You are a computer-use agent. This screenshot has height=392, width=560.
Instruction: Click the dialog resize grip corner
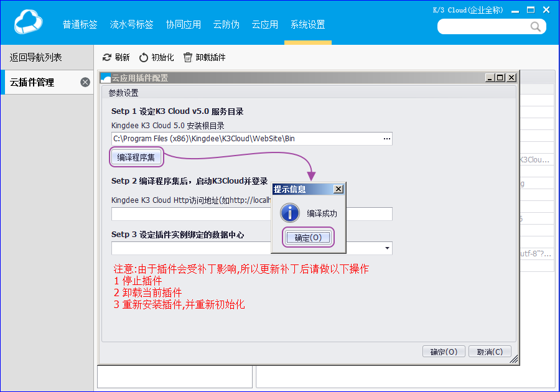tap(514, 360)
